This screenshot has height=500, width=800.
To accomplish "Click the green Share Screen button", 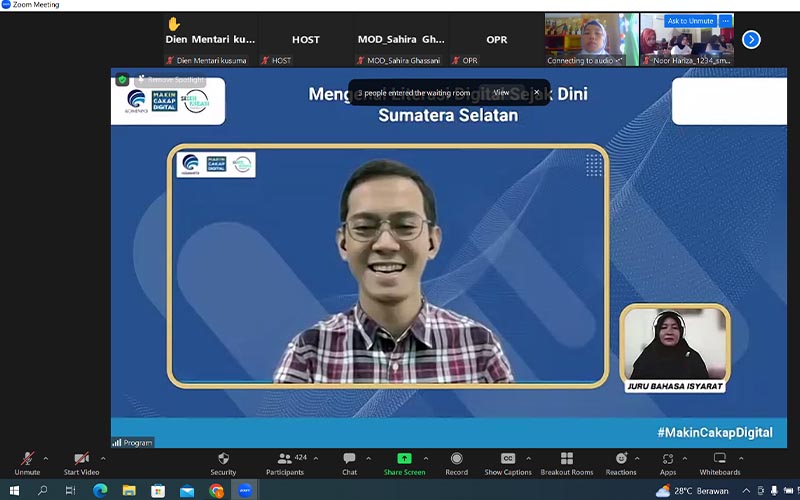I will pos(404,463).
